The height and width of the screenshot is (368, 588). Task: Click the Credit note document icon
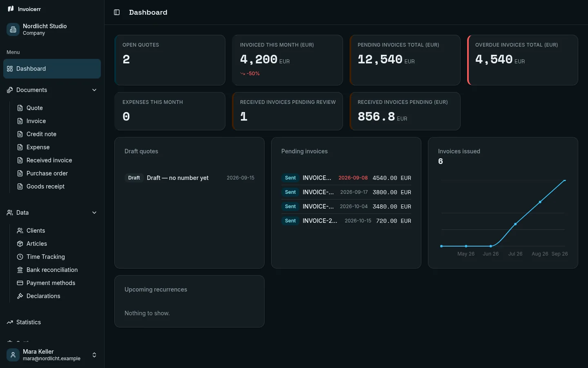(20, 134)
